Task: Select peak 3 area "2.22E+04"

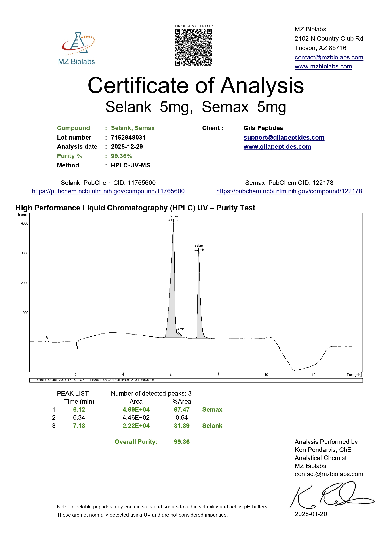Action: click(136, 426)
